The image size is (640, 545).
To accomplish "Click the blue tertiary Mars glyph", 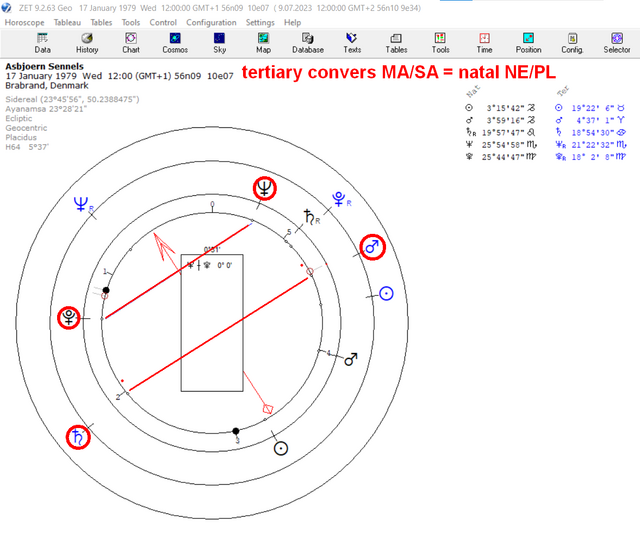I will point(372,247).
